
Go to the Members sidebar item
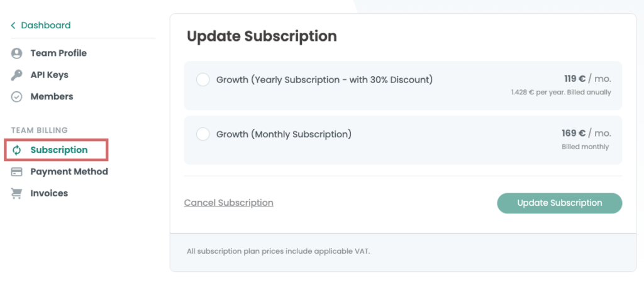tap(52, 97)
